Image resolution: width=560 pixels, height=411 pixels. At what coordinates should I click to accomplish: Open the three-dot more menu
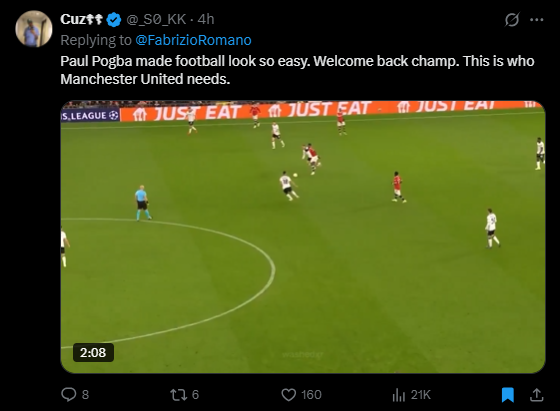pos(536,20)
